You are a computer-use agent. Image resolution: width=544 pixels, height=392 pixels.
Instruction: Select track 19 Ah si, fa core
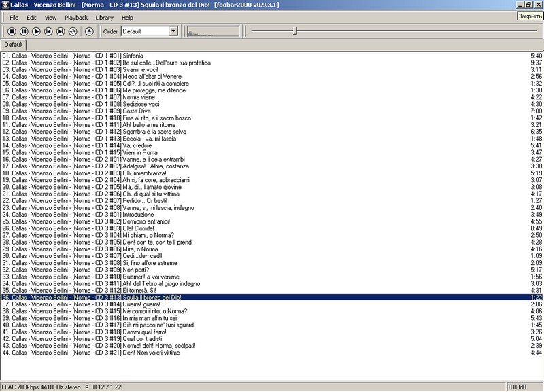coord(271,180)
